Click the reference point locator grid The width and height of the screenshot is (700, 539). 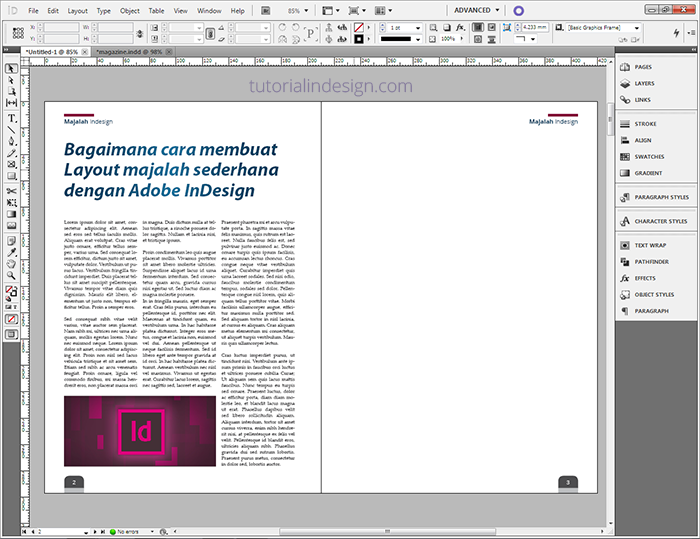pos(18,33)
